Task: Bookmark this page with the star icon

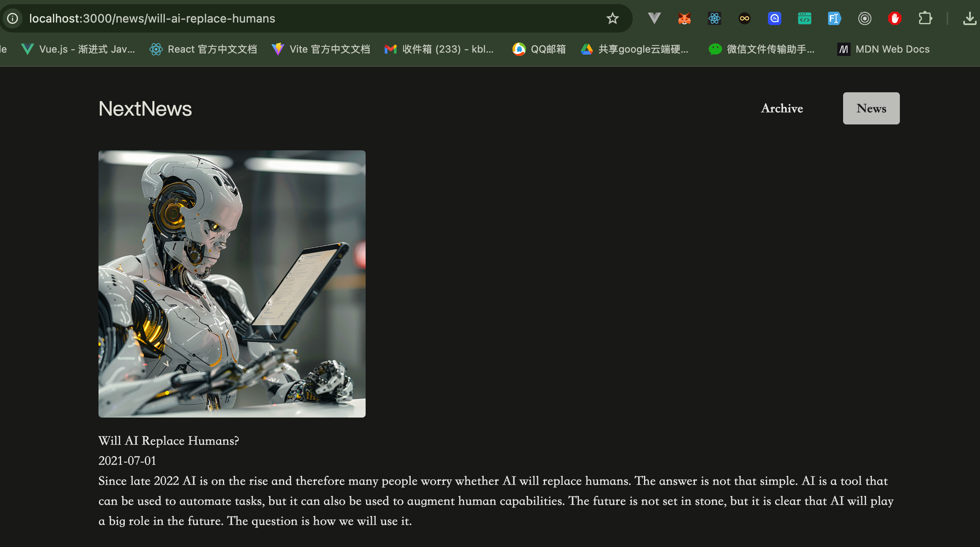Action: [612, 18]
